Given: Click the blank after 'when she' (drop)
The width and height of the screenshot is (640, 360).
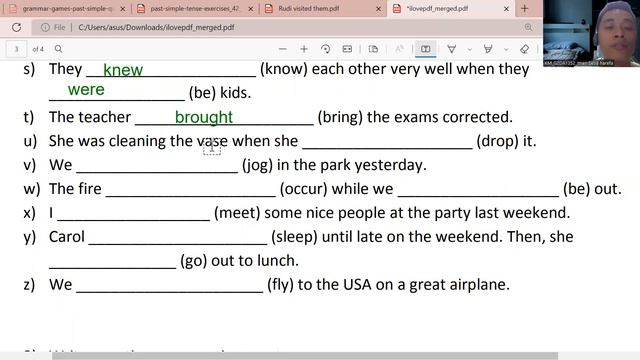Looking at the screenshot, I should coord(387,142).
